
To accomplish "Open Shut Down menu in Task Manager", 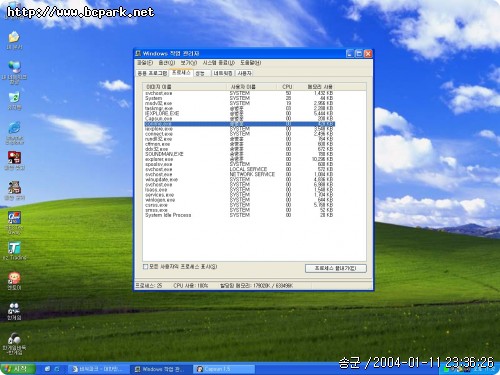I will tap(219, 63).
